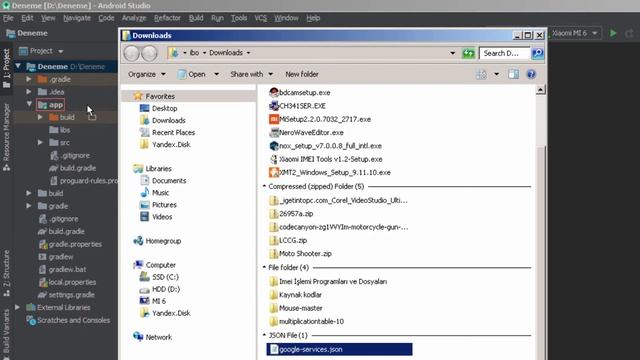Open the Build Variants side tab
640x360 pixels.
pyautogui.click(x=6, y=333)
